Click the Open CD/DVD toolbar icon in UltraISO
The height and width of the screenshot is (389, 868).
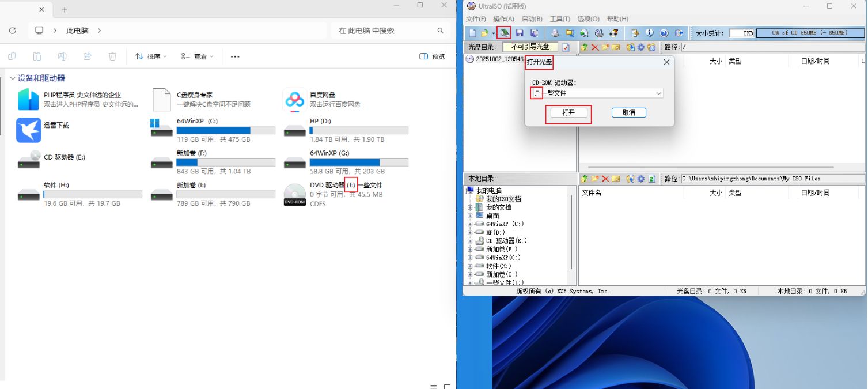[x=504, y=33]
